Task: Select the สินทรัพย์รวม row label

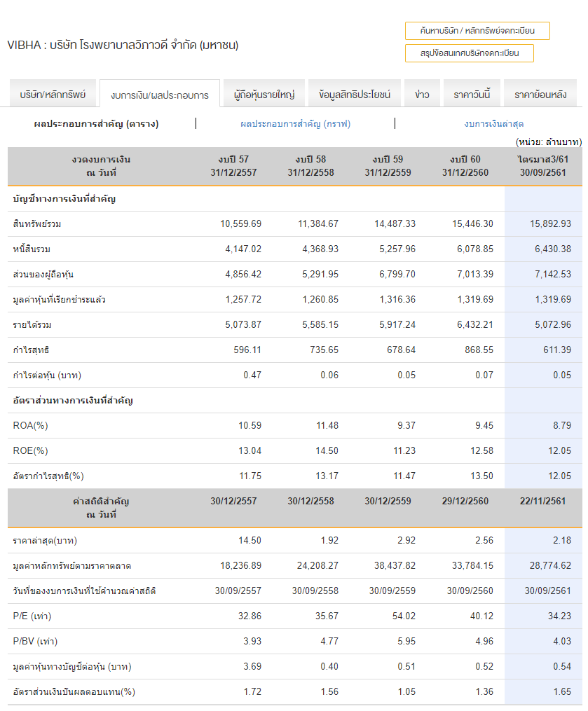Action: coord(36,224)
